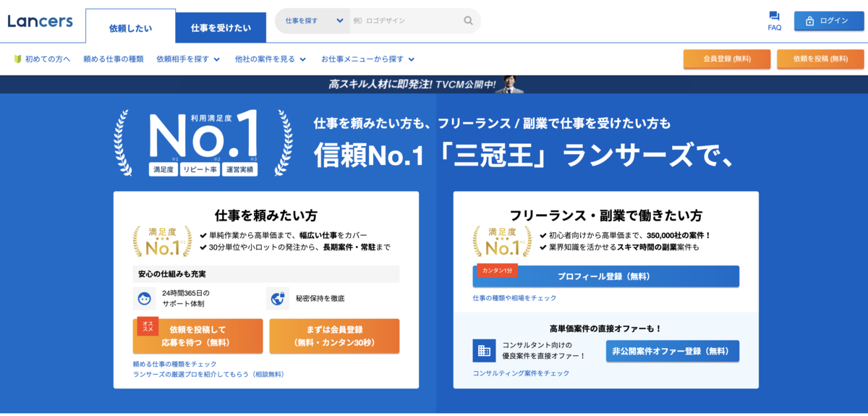868x416 pixels.
Task: Click the 満足度 label under No.1 emblem
Action: (x=163, y=170)
